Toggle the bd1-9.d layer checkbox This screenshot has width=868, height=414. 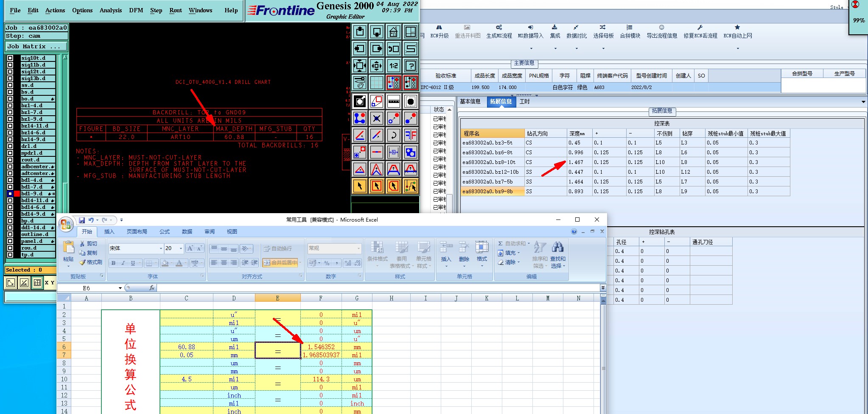tap(10, 194)
